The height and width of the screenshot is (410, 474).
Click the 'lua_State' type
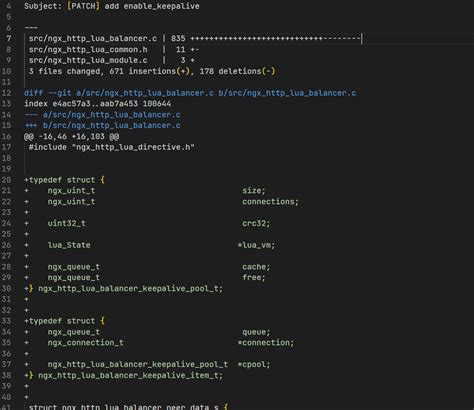69,245
